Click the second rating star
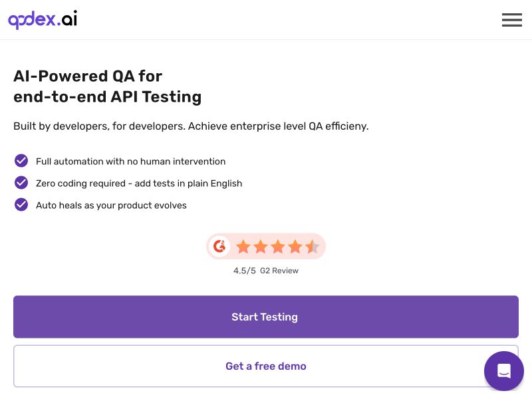 [x=261, y=246]
